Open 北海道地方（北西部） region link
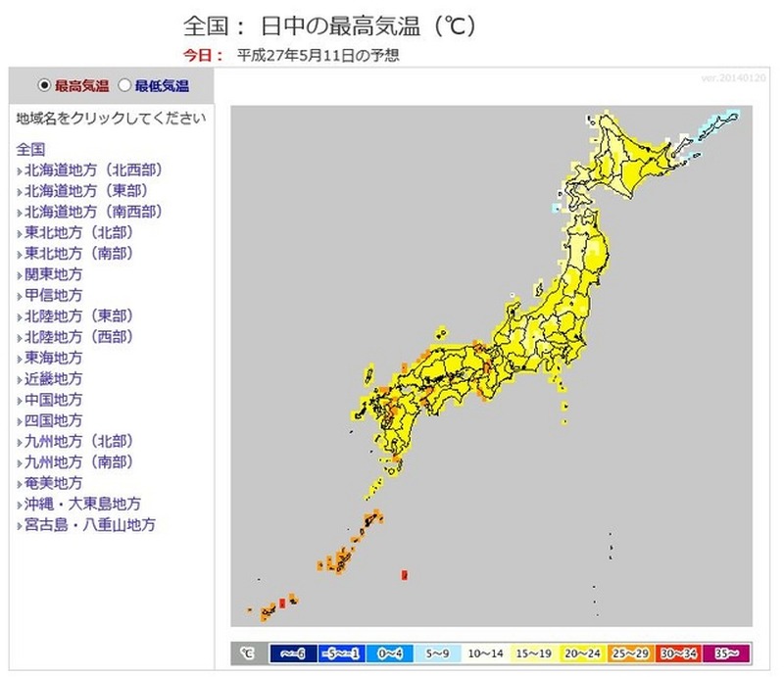Viewport: 784px width, 677px height. 93,169
